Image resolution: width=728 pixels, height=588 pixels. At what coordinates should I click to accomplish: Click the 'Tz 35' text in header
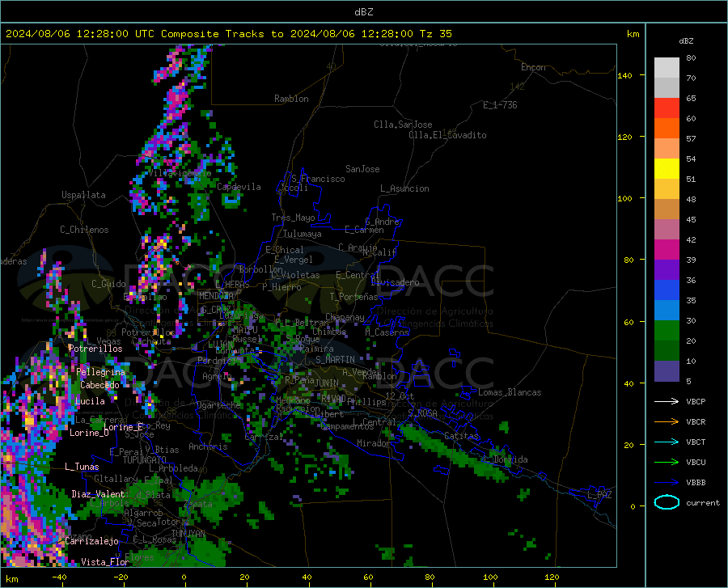[436, 34]
